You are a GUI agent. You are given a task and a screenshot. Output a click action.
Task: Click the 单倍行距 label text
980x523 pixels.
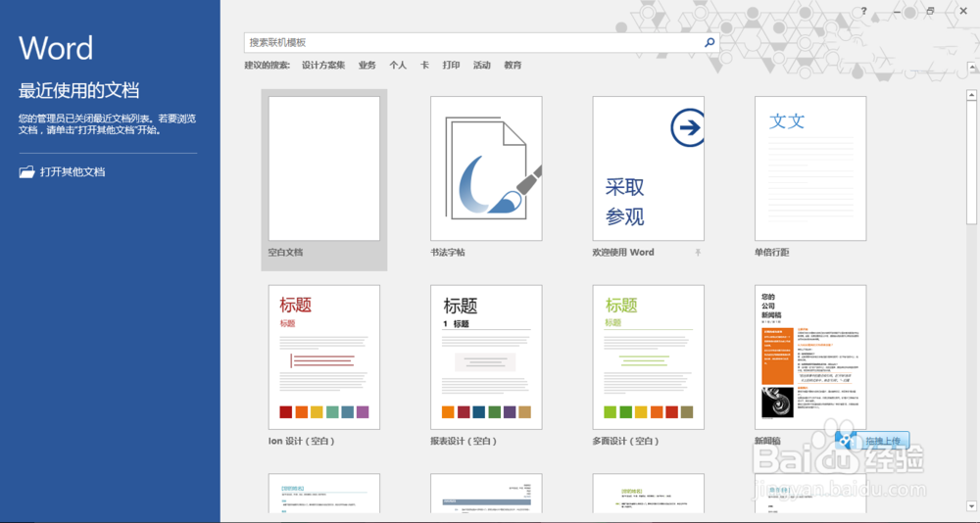(x=772, y=253)
